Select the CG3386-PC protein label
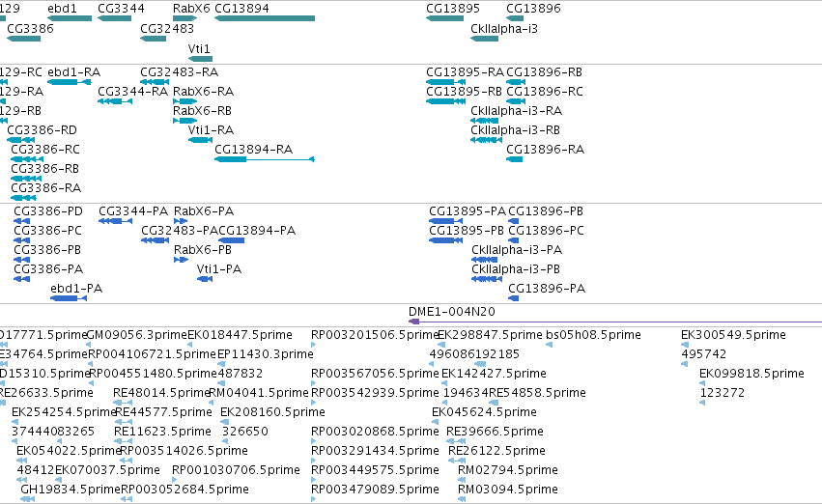This screenshot has width=822, height=504. click(48, 231)
